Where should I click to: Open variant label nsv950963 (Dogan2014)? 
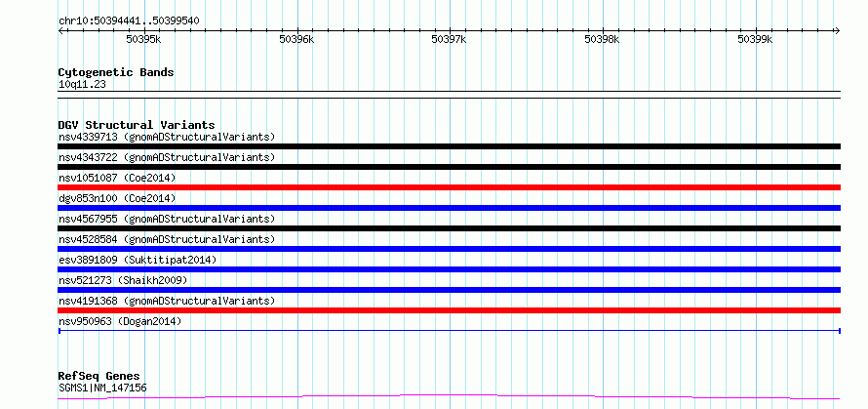[120, 321]
